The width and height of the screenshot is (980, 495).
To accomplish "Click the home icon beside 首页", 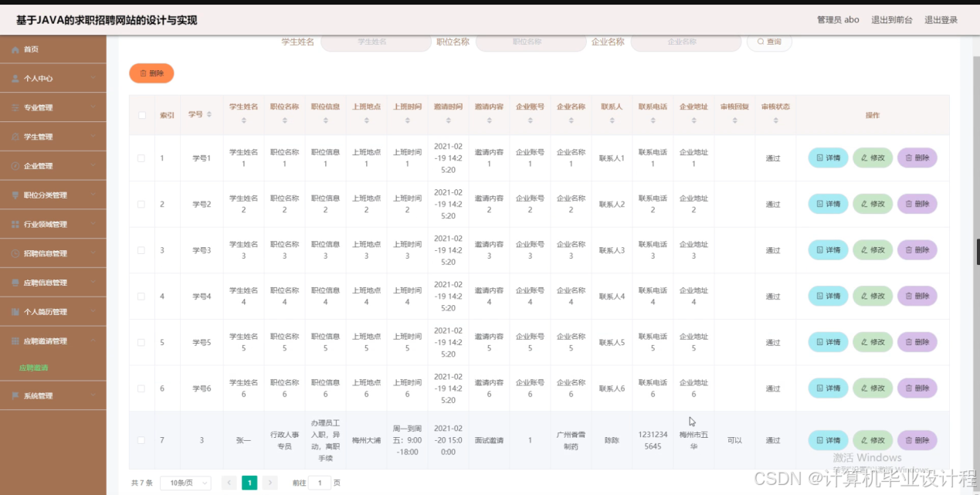I will [x=15, y=49].
